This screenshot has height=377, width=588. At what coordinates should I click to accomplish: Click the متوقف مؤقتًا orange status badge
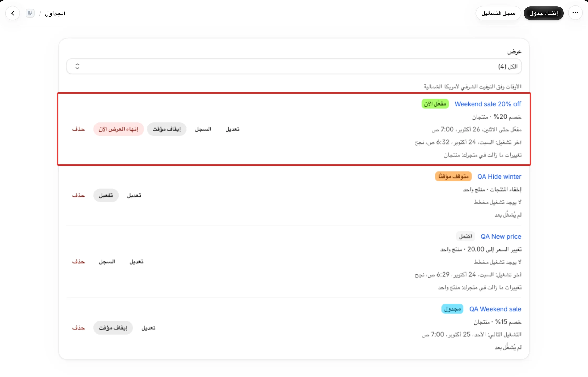click(453, 176)
